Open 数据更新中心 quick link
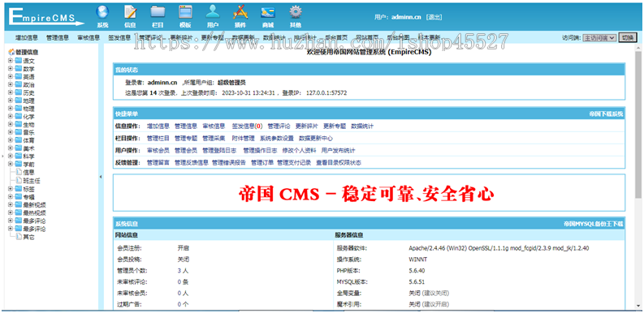The image size is (644, 313). coord(315,138)
